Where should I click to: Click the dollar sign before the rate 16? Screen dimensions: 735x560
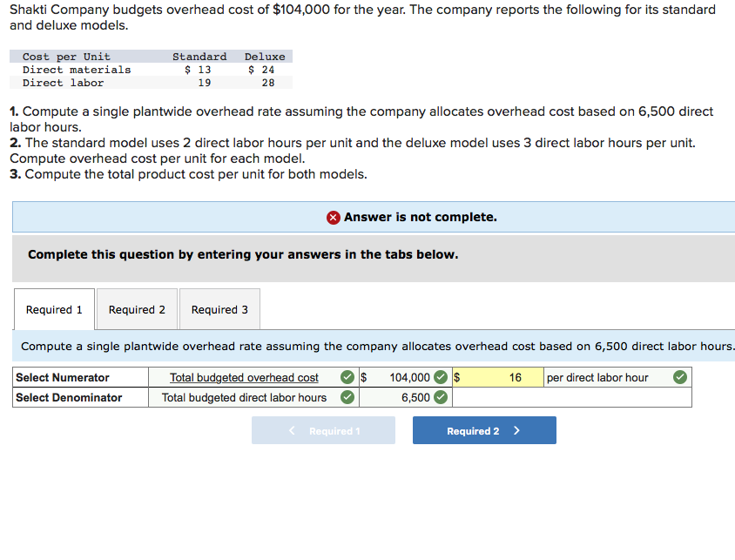(x=457, y=377)
